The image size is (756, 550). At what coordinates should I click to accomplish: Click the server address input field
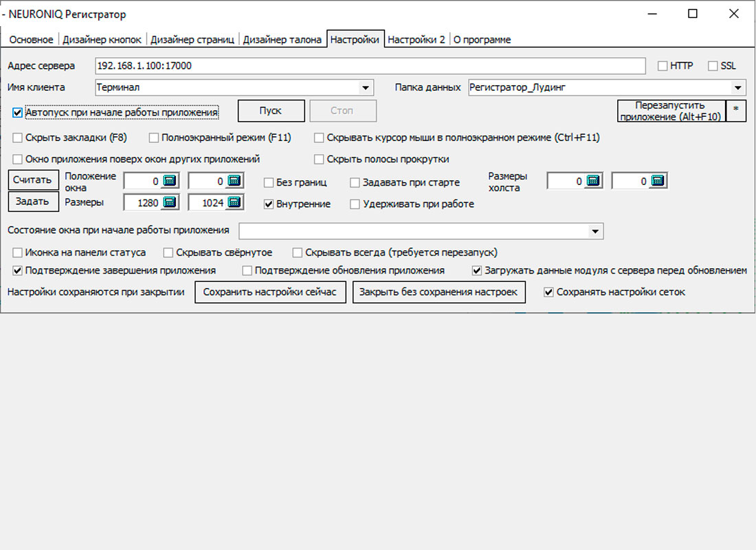pos(370,65)
